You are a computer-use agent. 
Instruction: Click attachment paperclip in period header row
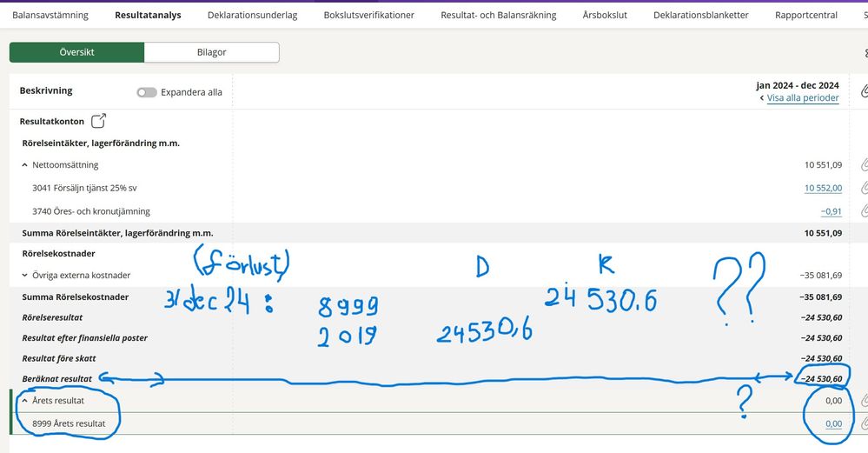click(x=864, y=91)
